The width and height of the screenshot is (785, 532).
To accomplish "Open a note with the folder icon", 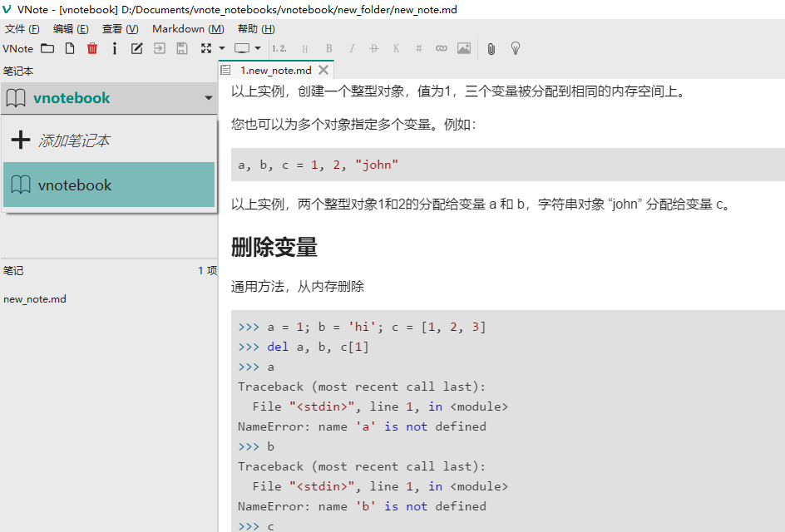I will (47, 48).
